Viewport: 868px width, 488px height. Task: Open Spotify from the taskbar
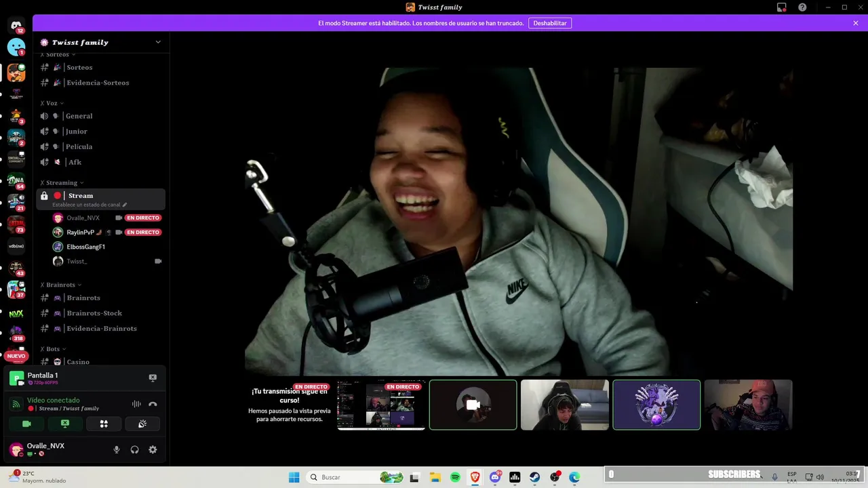455,477
